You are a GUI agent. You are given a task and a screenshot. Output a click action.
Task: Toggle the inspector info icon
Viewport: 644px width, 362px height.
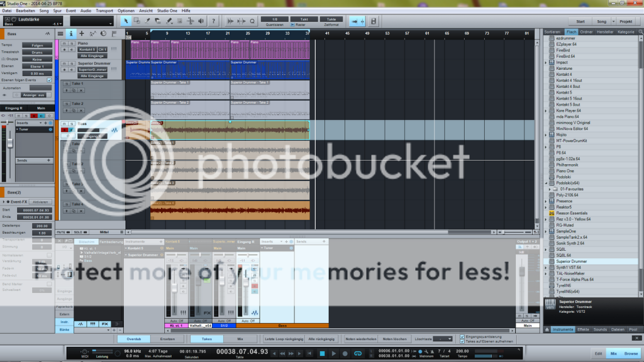[x=71, y=34]
